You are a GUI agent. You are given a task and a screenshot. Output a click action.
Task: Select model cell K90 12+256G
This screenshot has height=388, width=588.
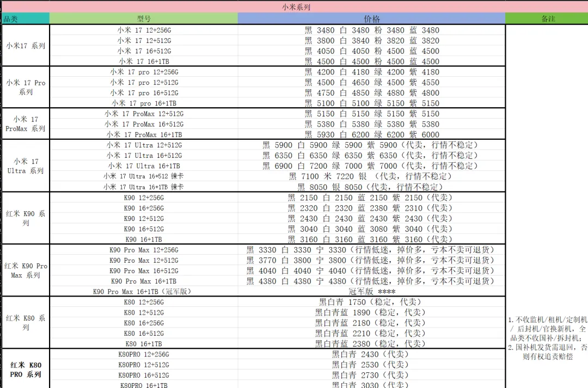coord(144,198)
